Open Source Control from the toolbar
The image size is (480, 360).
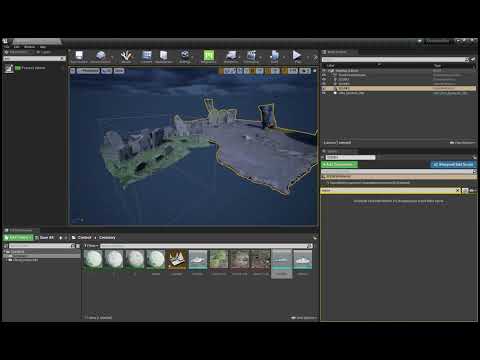[100, 56]
